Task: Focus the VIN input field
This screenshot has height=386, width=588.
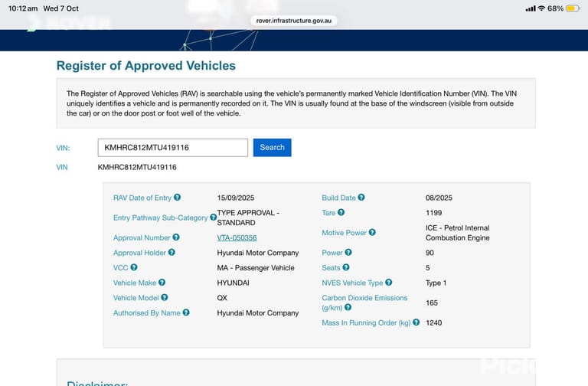Action: [173, 147]
